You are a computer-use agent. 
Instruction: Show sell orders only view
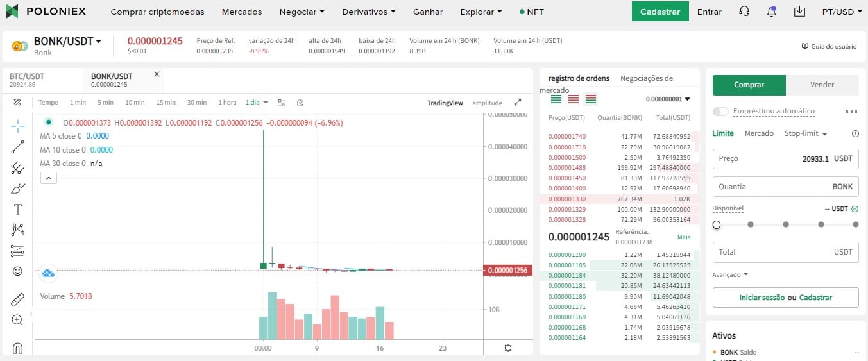[x=574, y=99]
